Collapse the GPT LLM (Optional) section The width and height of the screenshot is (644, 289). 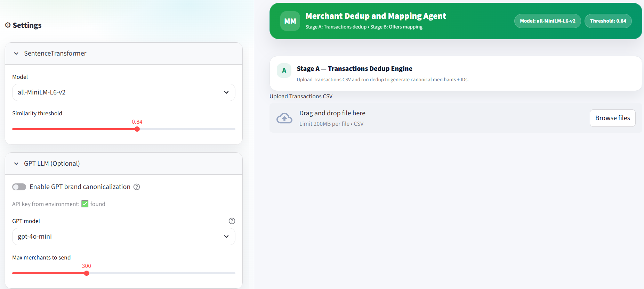(x=16, y=164)
